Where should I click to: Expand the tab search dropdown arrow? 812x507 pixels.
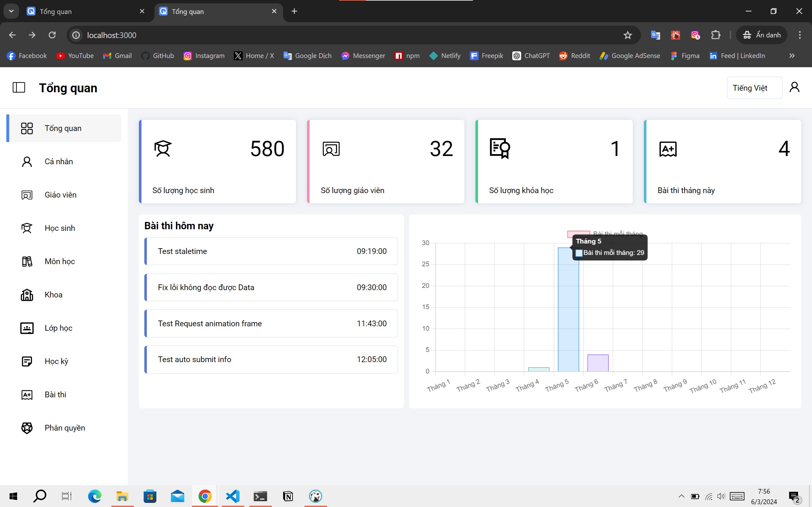click(x=11, y=11)
